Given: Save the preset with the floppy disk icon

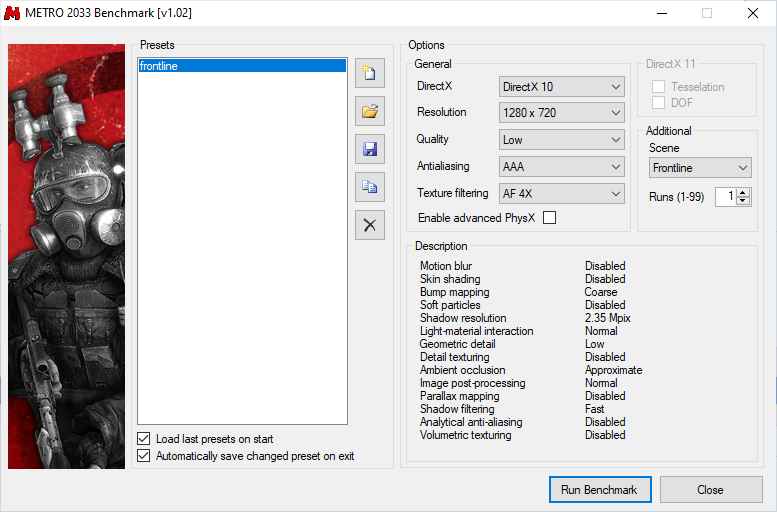Looking at the screenshot, I should pos(370,149).
